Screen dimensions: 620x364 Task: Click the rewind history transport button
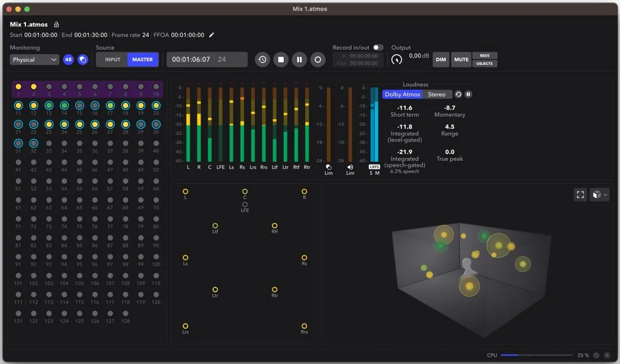point(262,60)
